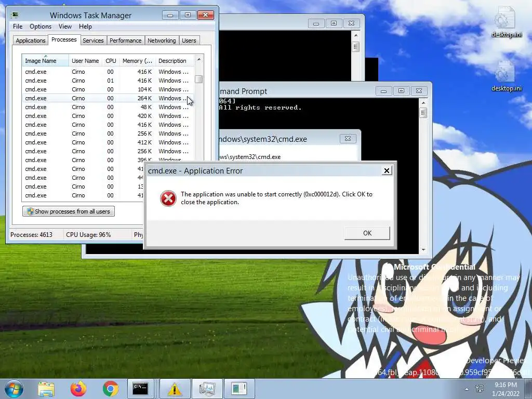
Task: Show hidden system tray icons
Action: (x=467, y=389)
